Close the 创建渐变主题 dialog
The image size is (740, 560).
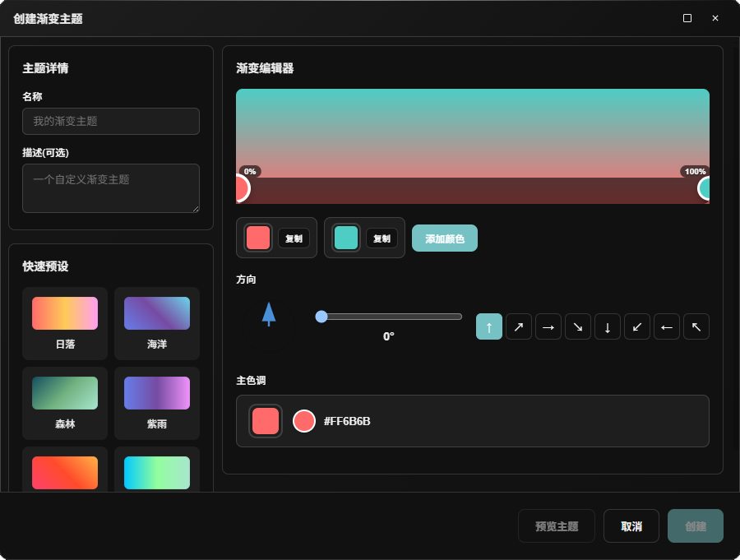click(x=715, y=18)
